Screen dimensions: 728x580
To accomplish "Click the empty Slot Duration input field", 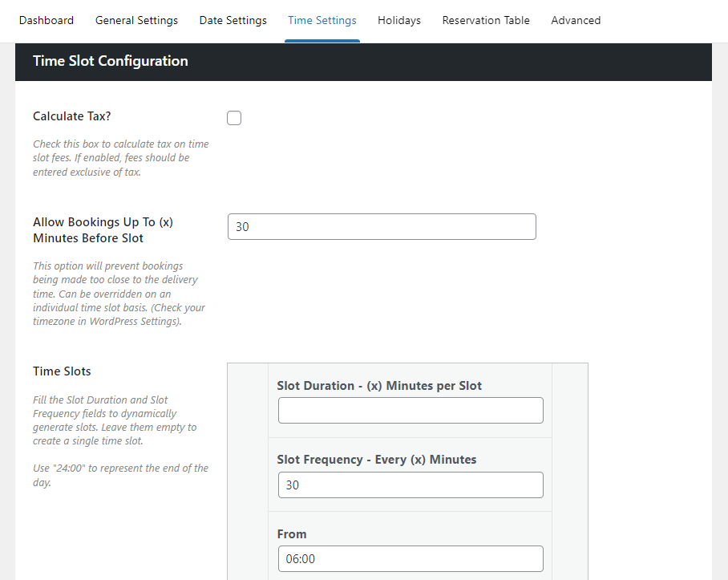I will coord(410,410).
